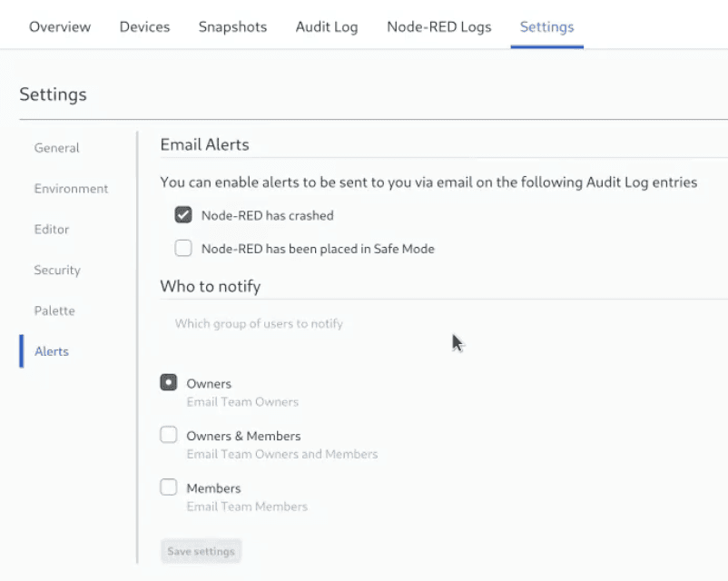Screen dimensions: 728x581
Task: Navigate to Environment settings section
Action: click(71, 189)
